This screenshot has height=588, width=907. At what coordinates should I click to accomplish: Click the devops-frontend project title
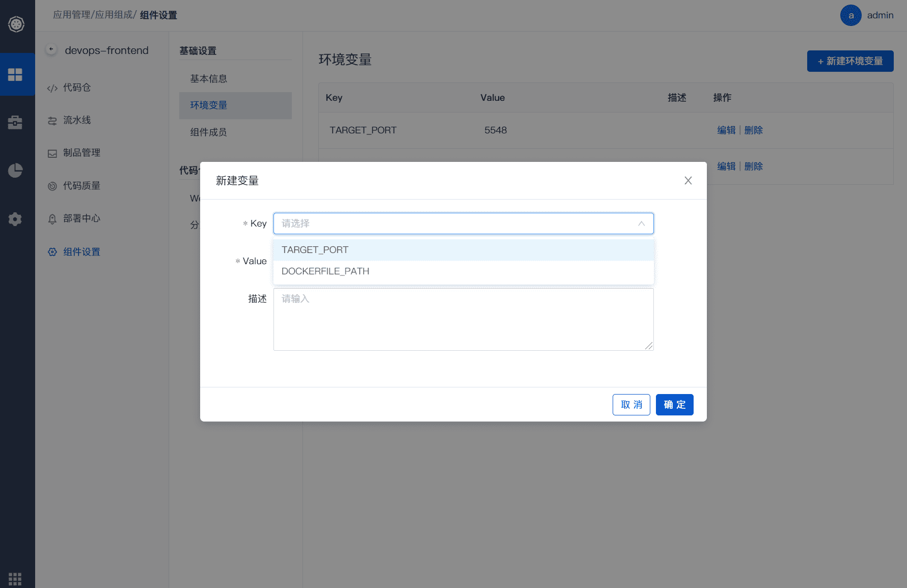point(107,50)
